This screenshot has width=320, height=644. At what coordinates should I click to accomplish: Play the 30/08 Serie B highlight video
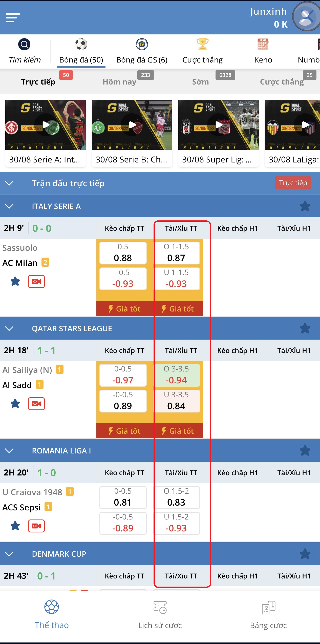pyautogui.click(x=132, y=125)
